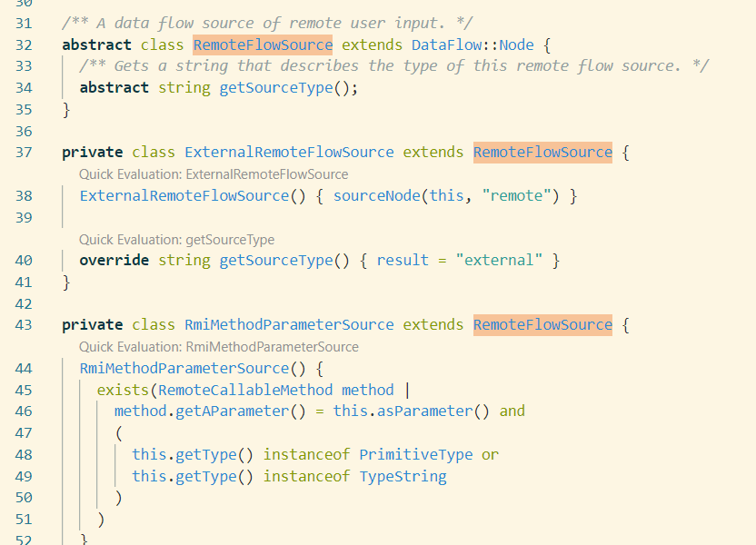Click line number 45 in the gutter
756x545 pixels.
pos(23,389)
